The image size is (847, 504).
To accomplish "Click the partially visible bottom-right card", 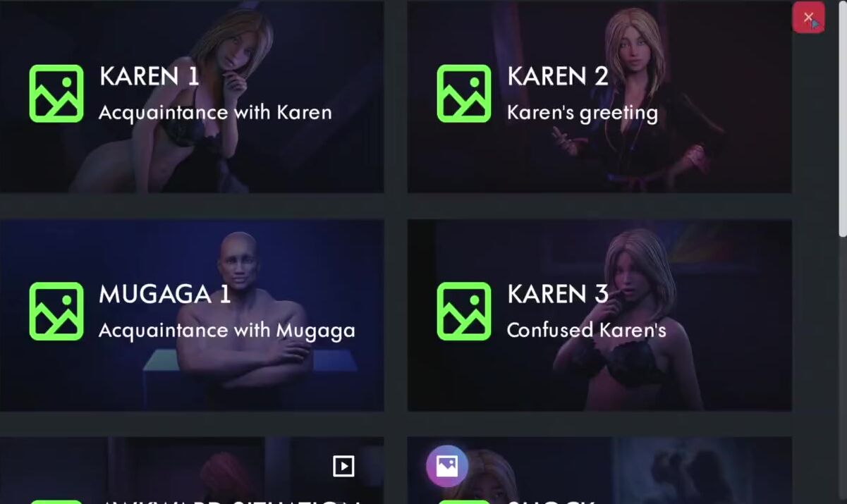I will coord(599,471).
